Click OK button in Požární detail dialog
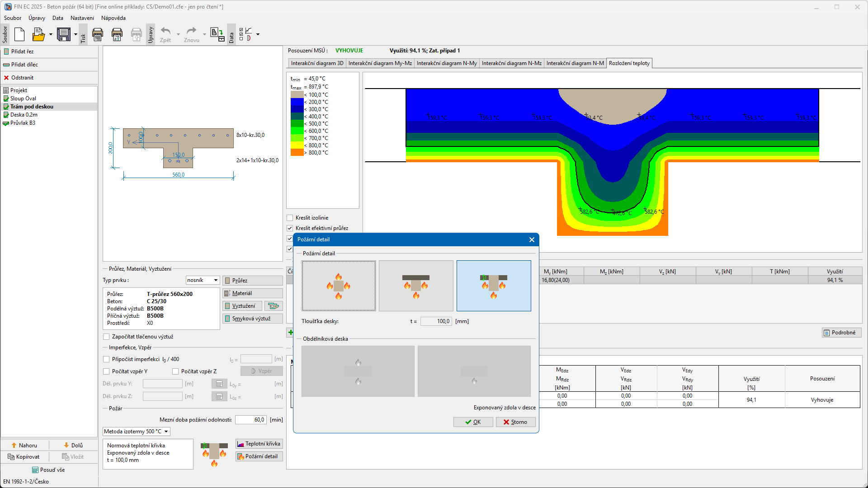 tap(473, 422)
